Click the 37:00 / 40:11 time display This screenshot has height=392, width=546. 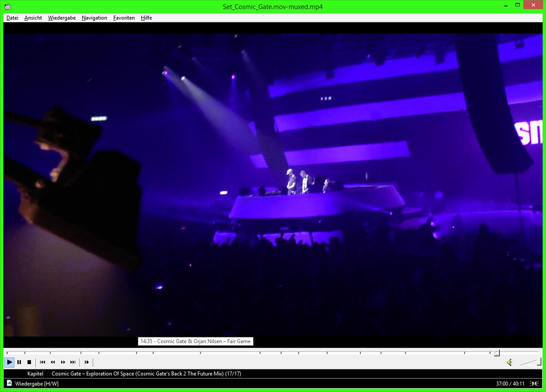pyautogui.click(x=510, y=383)
